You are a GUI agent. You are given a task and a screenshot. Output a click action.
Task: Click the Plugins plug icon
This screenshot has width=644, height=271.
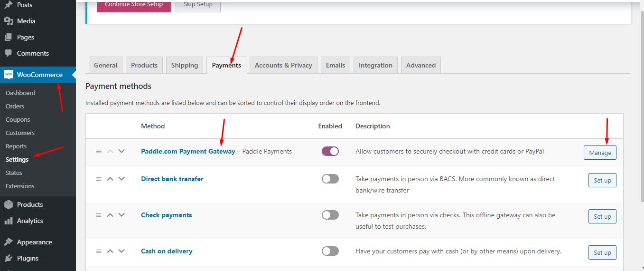point(9,258)
